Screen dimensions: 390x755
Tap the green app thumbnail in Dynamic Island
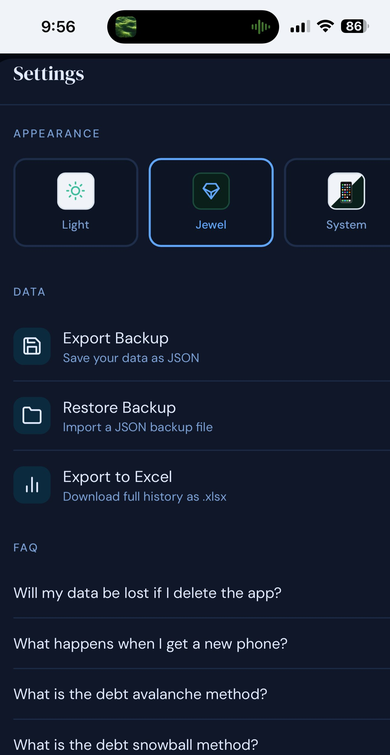pos(126,27)
